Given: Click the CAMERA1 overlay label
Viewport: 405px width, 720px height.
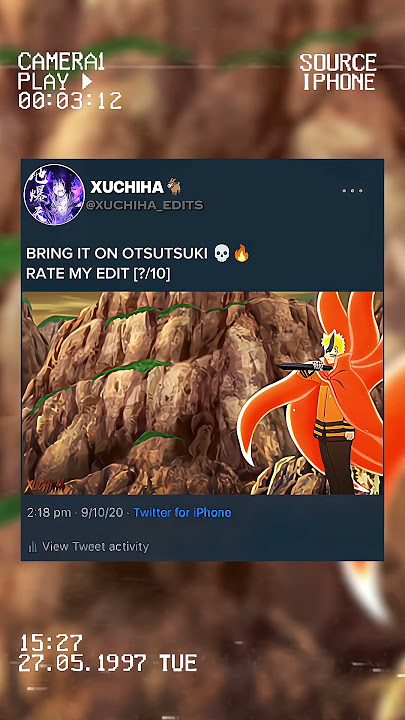Looking at the screenshot, I should (61, 62).
